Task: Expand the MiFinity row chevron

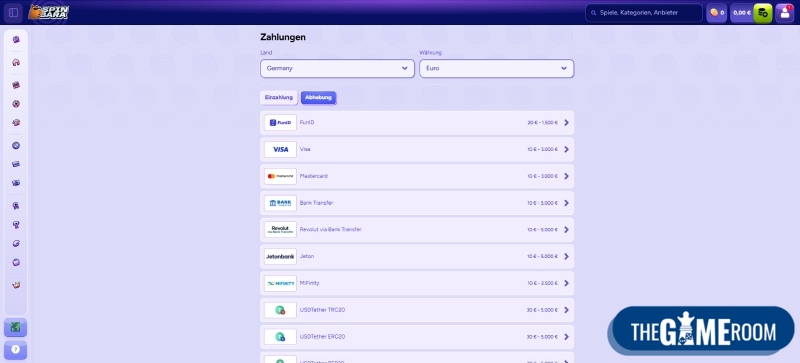Action: coord(566,283)
